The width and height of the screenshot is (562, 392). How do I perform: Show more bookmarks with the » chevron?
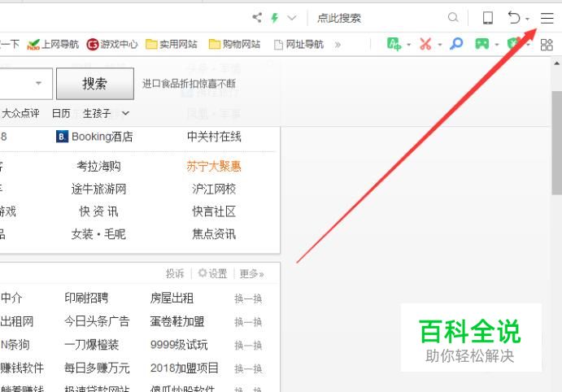338,45
